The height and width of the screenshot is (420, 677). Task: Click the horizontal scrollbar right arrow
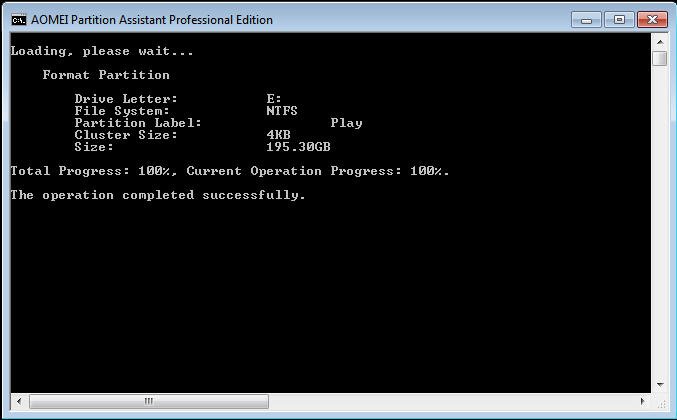tap(642, 401)
